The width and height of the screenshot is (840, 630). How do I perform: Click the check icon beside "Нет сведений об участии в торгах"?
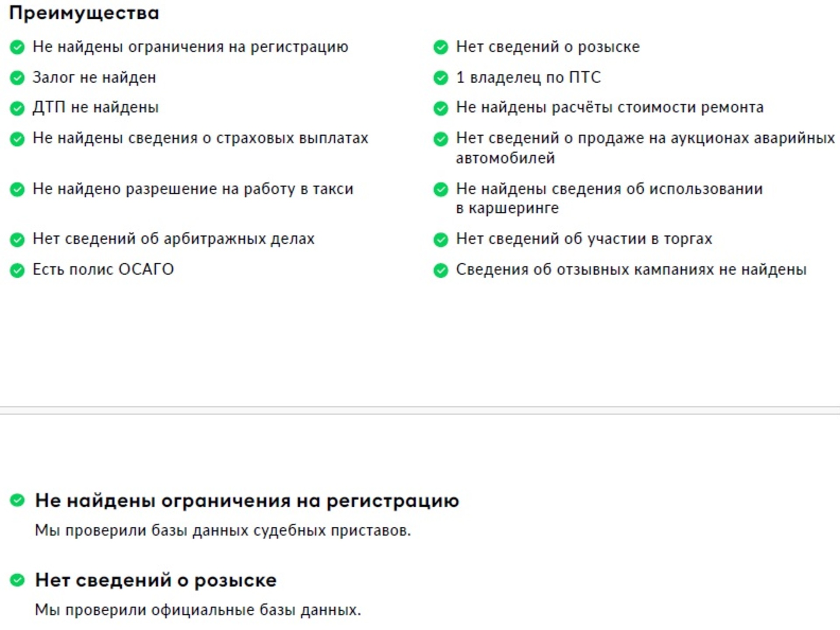441,240
